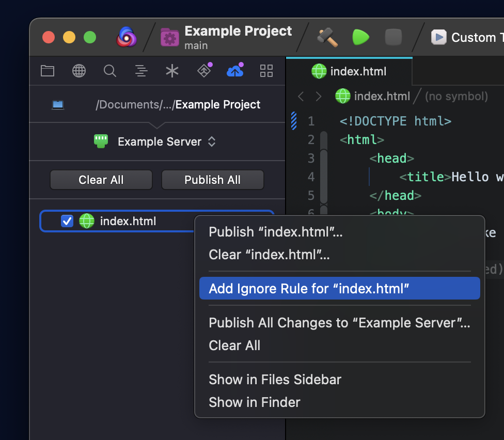504x440 pixels.
Task: Open the (no symbol) symbol selector
Action: point(456,96)
